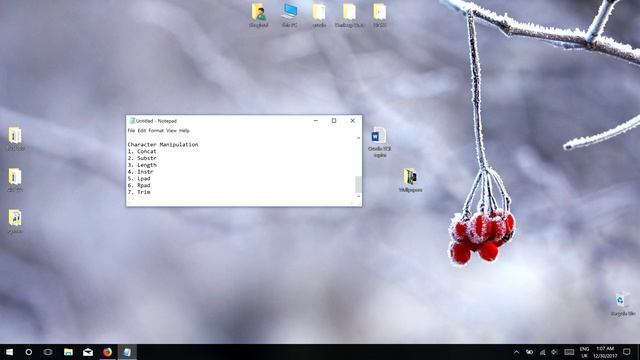Open Notepad File menu

pos(131,131)
